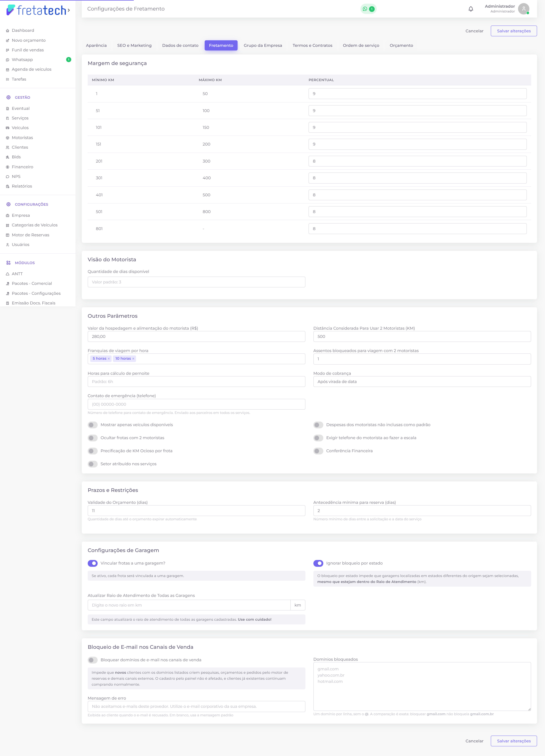Viewport: 545px width, 756px height.
Task: Open the Motor de Reservas icon
Action: pyautogui.click(x=8, y=235)
